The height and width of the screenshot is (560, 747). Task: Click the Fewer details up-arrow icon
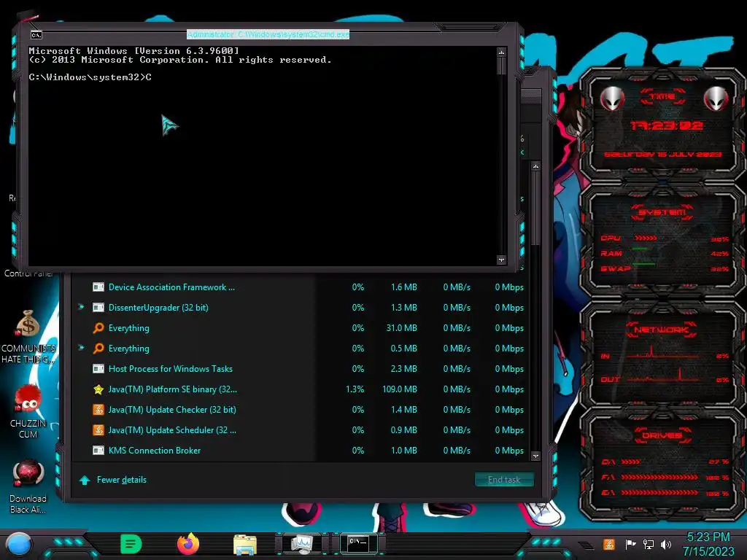85,480
